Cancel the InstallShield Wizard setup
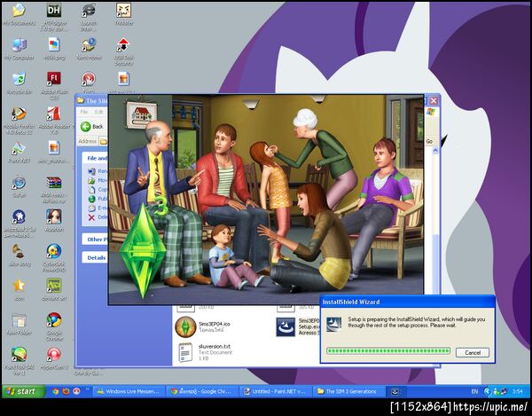This screenshot has width=532, height=416. pyautogui.click(x=473, y=352)
